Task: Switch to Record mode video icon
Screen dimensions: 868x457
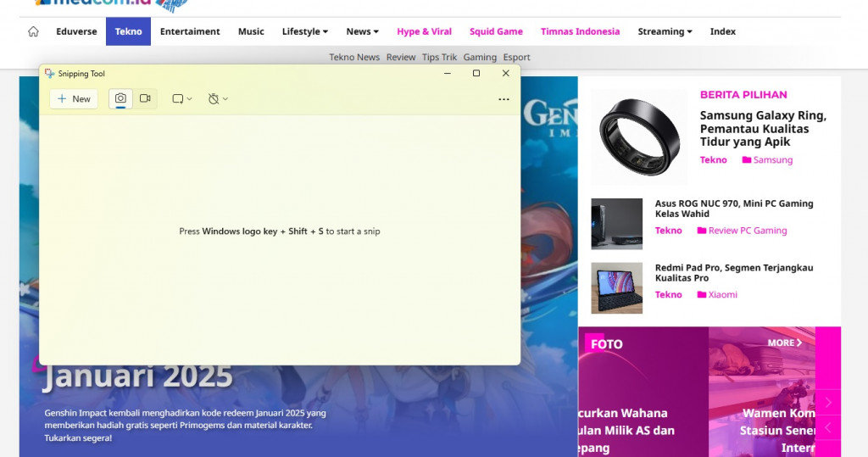Action: (145, 98)
